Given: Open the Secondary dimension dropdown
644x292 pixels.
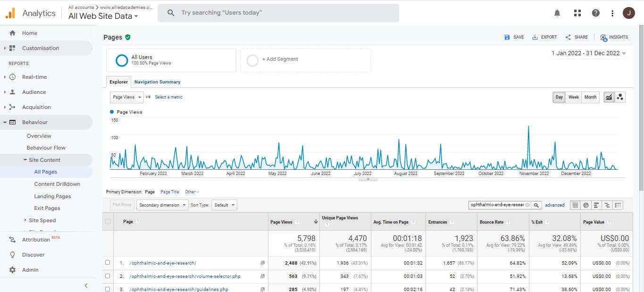Looking at the screenshot, I should [x=161, y=205].
